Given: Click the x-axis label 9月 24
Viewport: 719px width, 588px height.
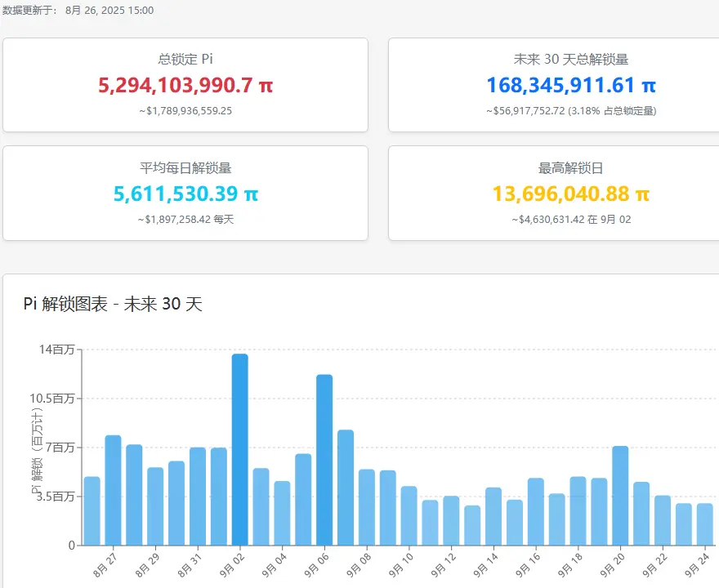Looking at the screenshot, I should [x=697, y=565].
